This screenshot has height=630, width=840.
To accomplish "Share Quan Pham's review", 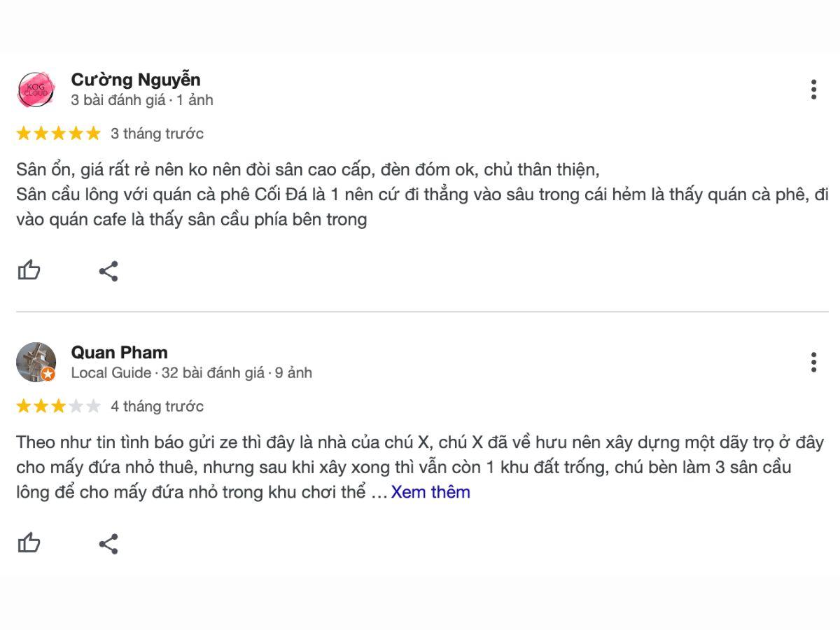I will coord(108,544).
